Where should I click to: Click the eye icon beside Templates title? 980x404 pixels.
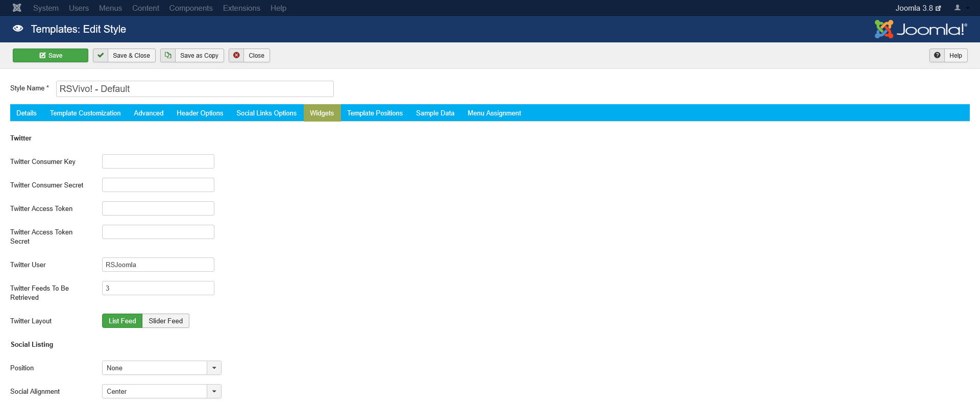coord(18,29)
